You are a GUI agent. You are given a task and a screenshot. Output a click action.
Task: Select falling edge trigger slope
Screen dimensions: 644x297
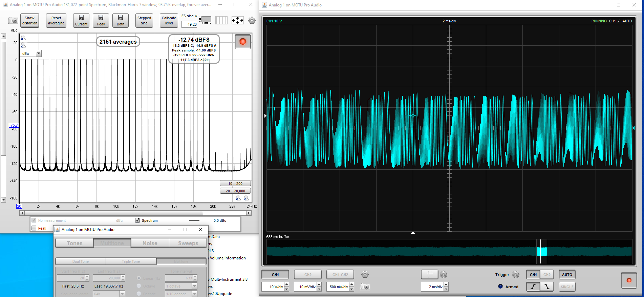[547, 287]
